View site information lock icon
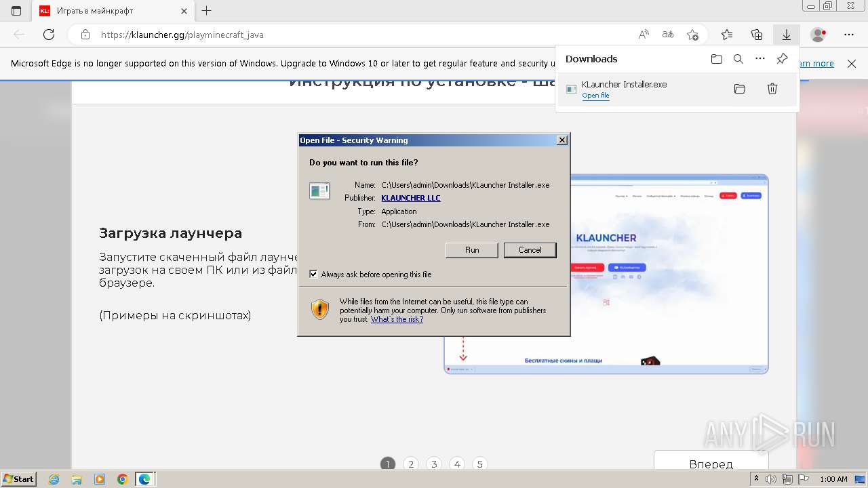Viewport: 868px width, 488px height. [85, 35]
